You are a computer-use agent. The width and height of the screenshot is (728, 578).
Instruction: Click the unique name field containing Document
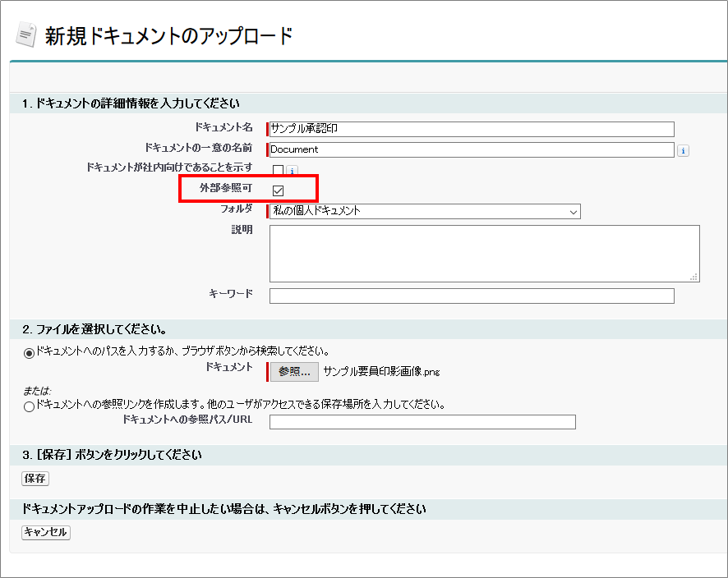click(471, 149)
